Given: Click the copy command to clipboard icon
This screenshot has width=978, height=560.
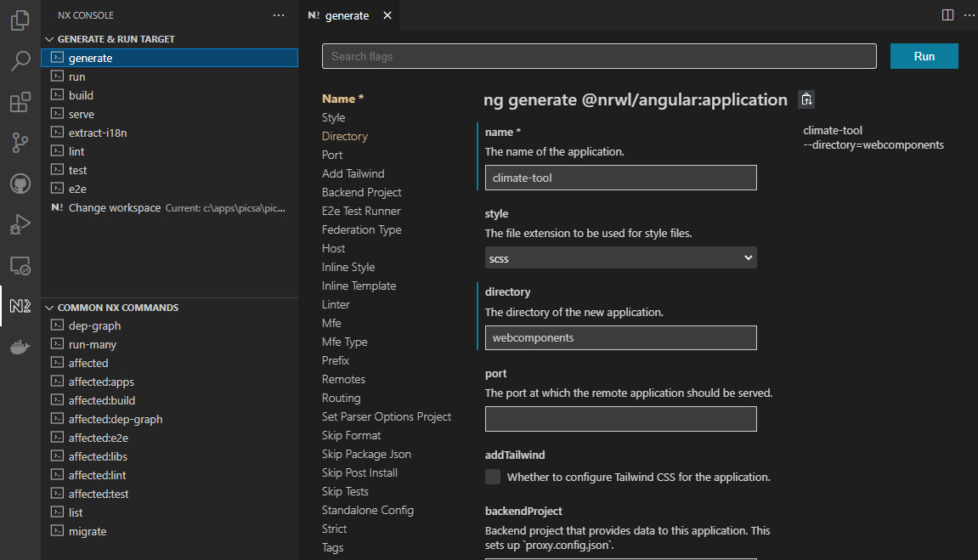Looking at the screenshot, I should (806, 99).
